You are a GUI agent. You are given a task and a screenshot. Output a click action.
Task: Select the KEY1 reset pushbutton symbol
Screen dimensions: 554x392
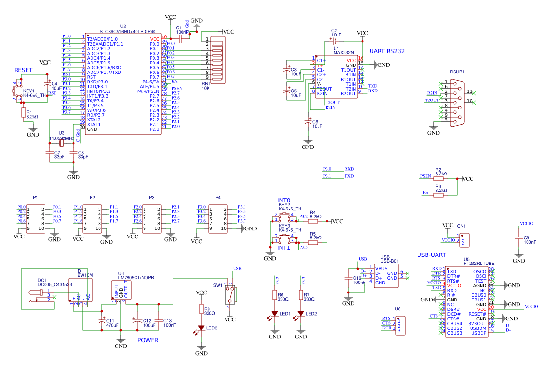tap(18, 91)
